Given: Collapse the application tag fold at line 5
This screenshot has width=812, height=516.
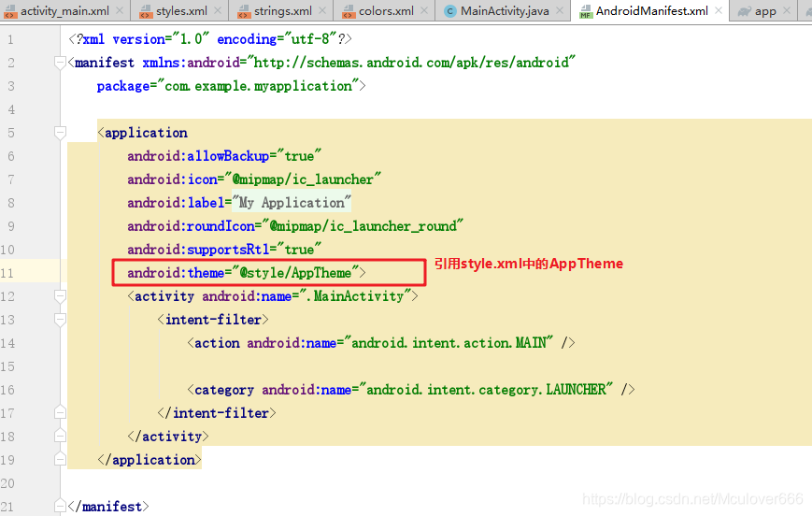Looking at the screenshot, I should (x=60, y=133).
